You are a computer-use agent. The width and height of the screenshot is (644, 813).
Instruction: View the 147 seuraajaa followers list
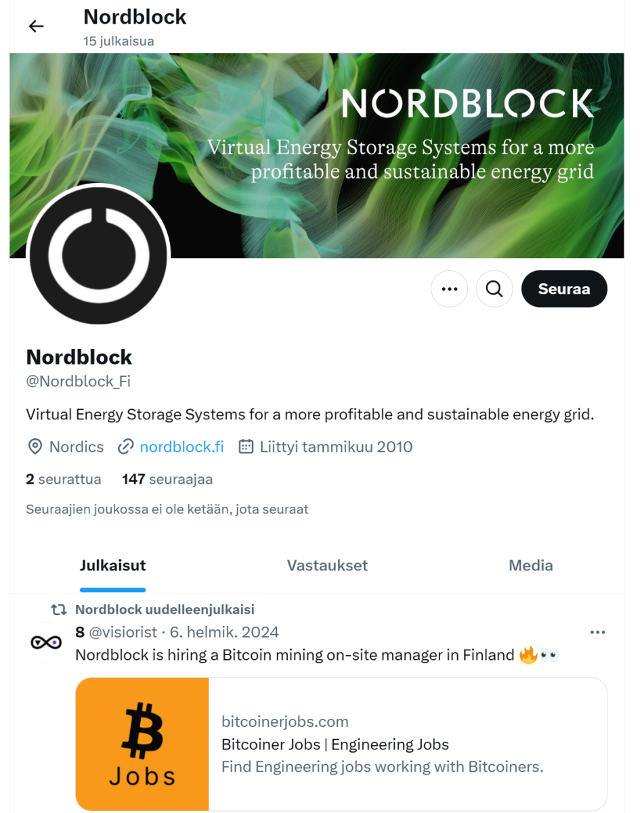[167, 480]
